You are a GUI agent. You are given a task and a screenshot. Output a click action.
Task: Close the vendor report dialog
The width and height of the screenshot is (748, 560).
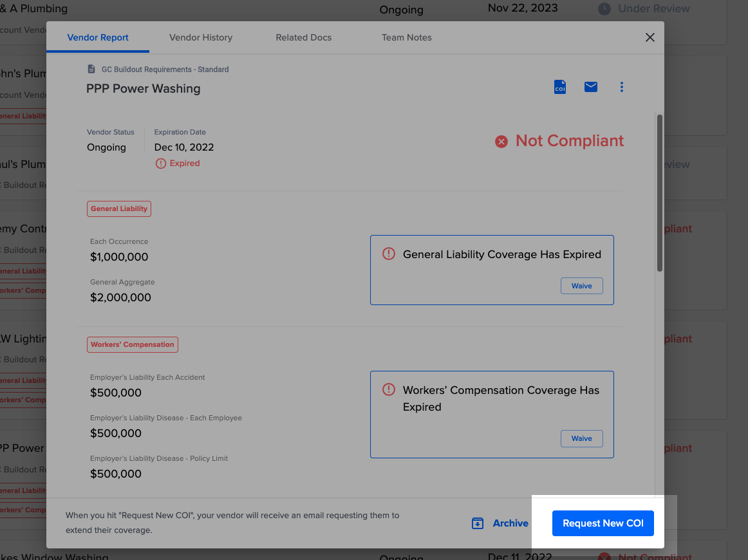(650, 37)
